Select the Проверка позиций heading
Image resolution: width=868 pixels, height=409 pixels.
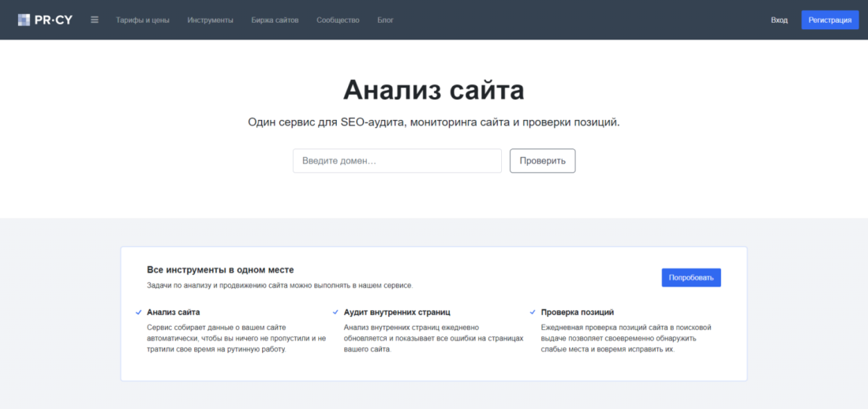(x=578, y=312)
